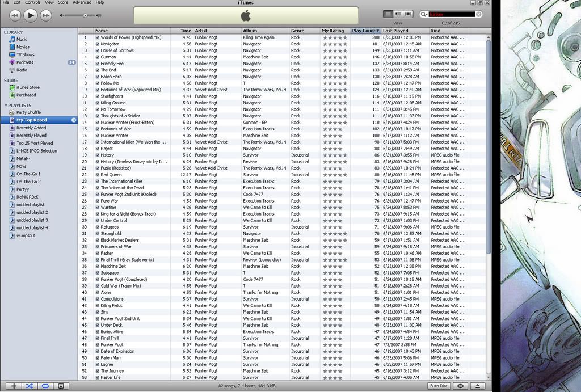Image resolution: width=581 pixels, height=392 pixels.
Task: Create a new playlist with plus button
Action: click(14, 386)
